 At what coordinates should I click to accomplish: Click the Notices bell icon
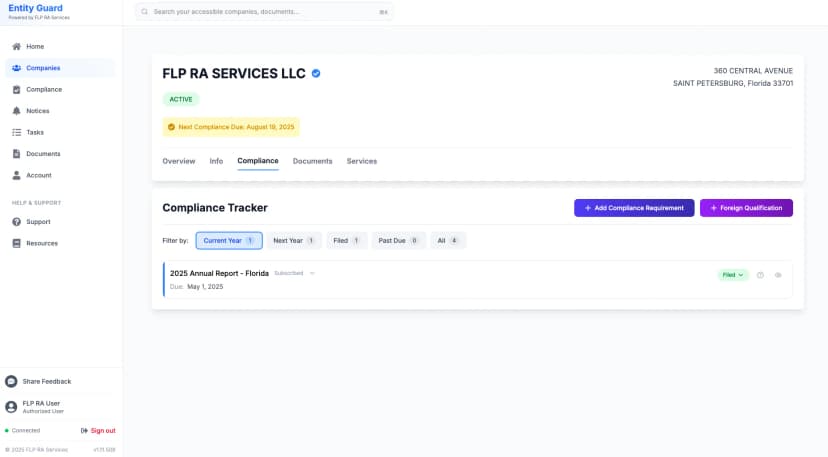tap(16, 111)
